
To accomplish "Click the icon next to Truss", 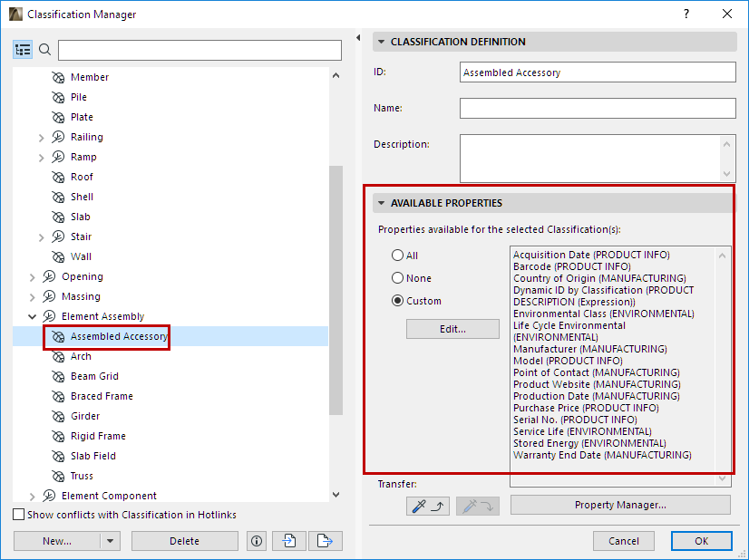I will point(58,477).
